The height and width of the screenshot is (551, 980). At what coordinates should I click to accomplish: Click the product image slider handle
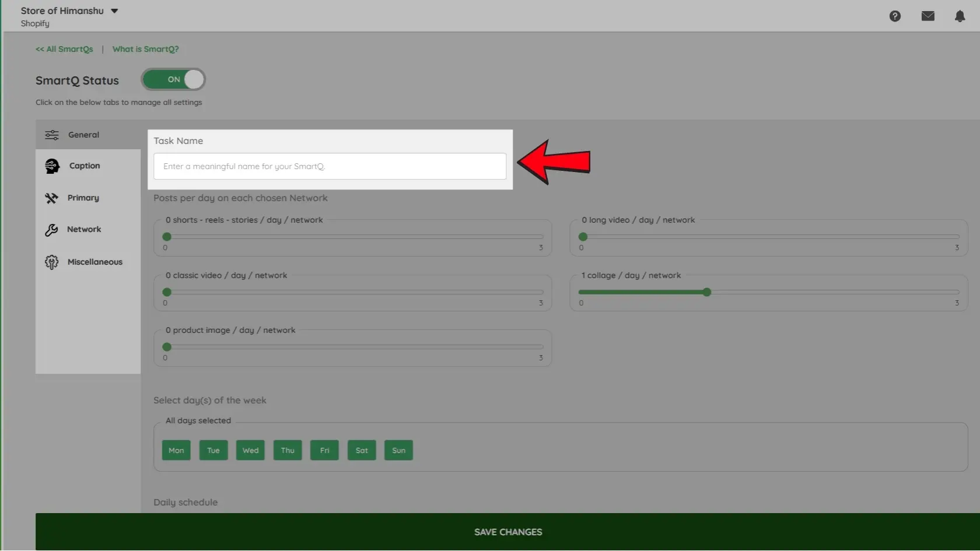[167, 347]
